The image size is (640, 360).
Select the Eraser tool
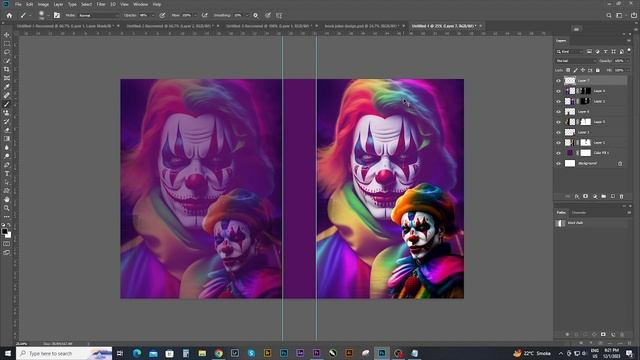click(x=7, y=130)
